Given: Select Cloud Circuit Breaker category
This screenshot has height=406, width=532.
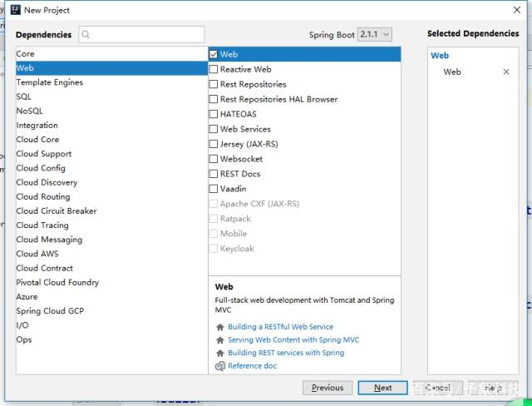Looking at the screenshot, I should 111,210.
